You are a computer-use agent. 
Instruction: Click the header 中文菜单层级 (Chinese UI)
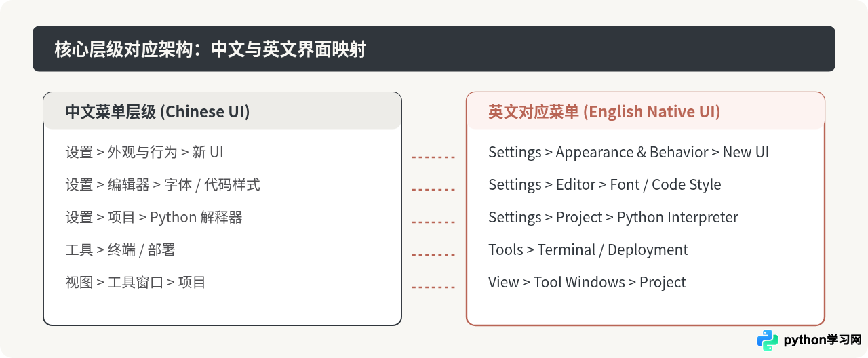(158, 112)
